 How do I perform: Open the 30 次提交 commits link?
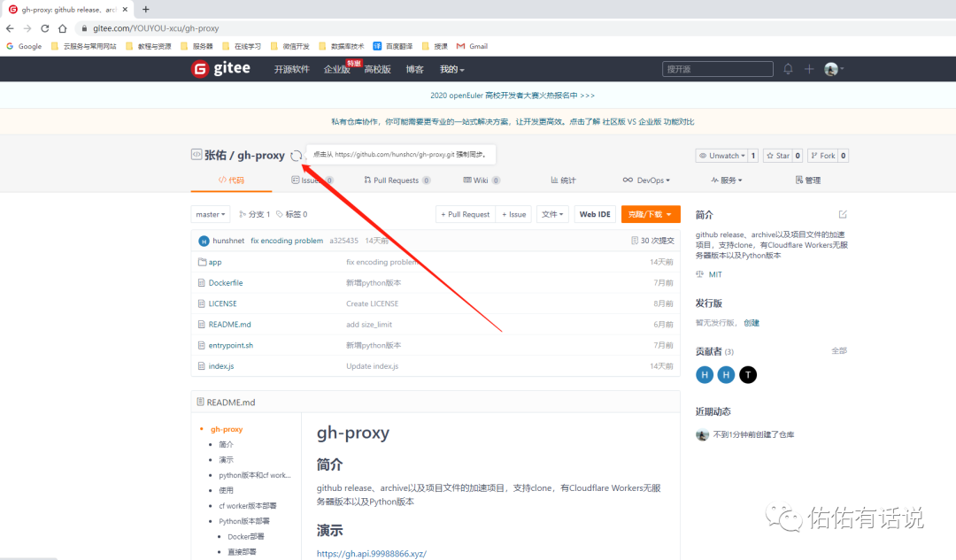point(652,241)
